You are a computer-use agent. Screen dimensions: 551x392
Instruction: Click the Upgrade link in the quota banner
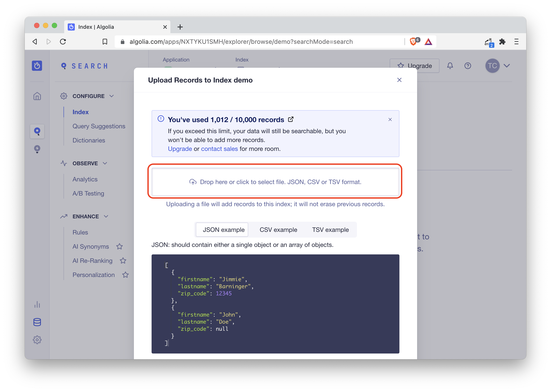tap(180, 149)
